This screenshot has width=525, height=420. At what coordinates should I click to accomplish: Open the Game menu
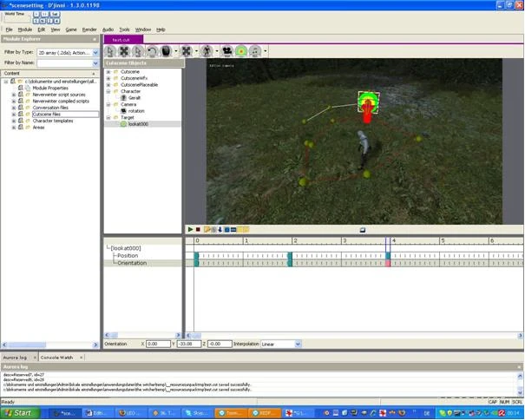click(71, 30)
